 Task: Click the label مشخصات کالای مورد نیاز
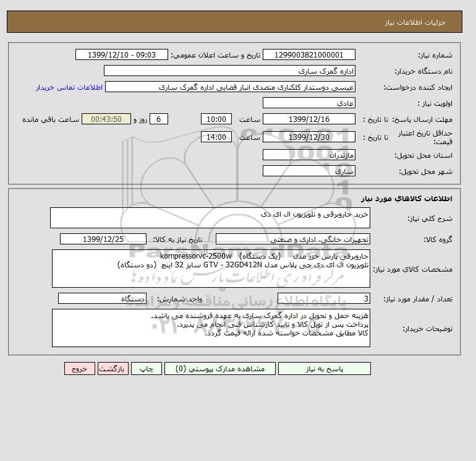(x=413, y=269)
